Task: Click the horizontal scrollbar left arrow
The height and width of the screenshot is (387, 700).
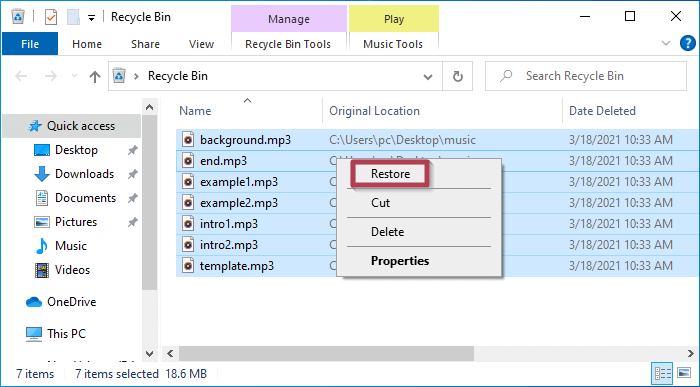Action: click(170, 354)
